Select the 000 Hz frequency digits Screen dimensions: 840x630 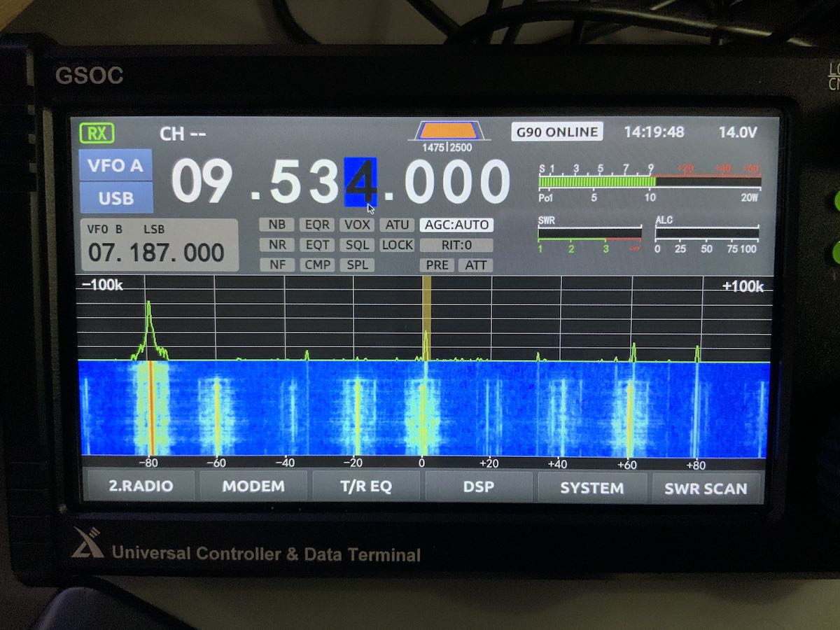click(x=456, y=181)
